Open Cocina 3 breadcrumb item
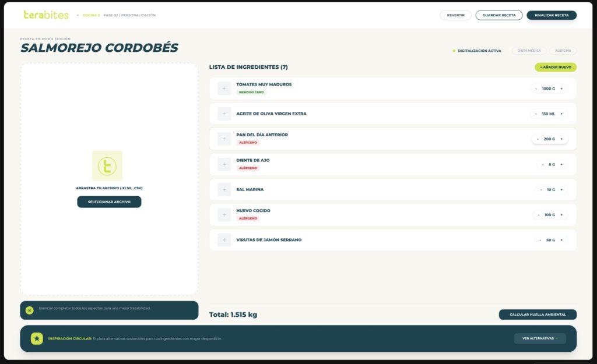Image resolution: width=597 pixels, height=364 pixels. (90, 15)
